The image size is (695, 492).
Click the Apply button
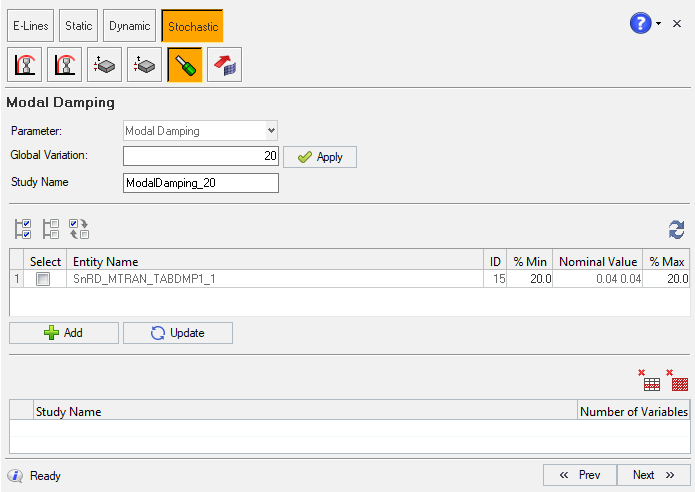(x=320, y=157)
